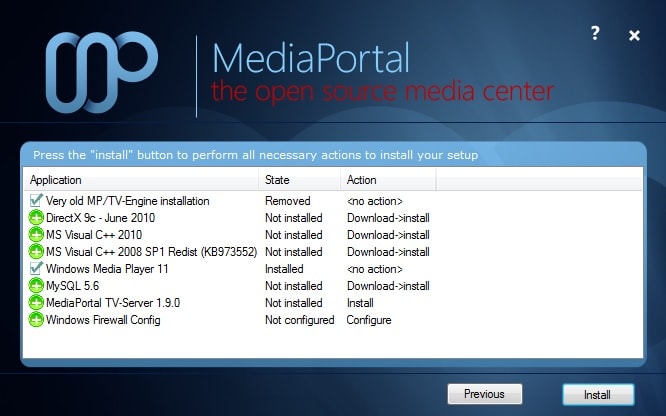Toggle checkmark for Very old MP/TV-Engine installation

click(x=37, y=201)
